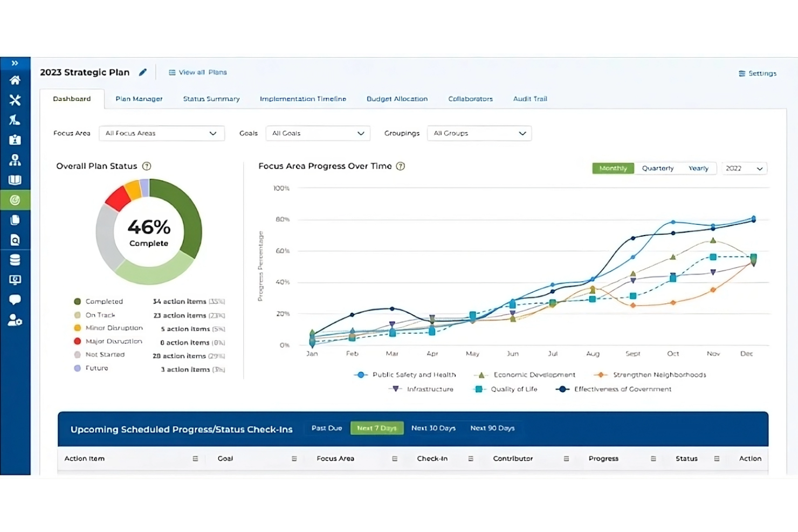This screenshot has height=532, width=798.
Task: Open the book/library icon in the sidebar
Action: click(x=15, y=180)
